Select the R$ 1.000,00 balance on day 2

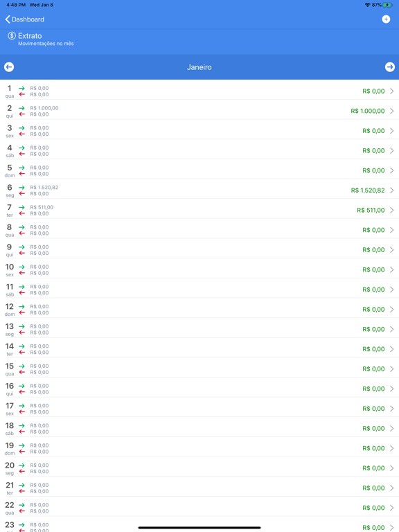368,111
